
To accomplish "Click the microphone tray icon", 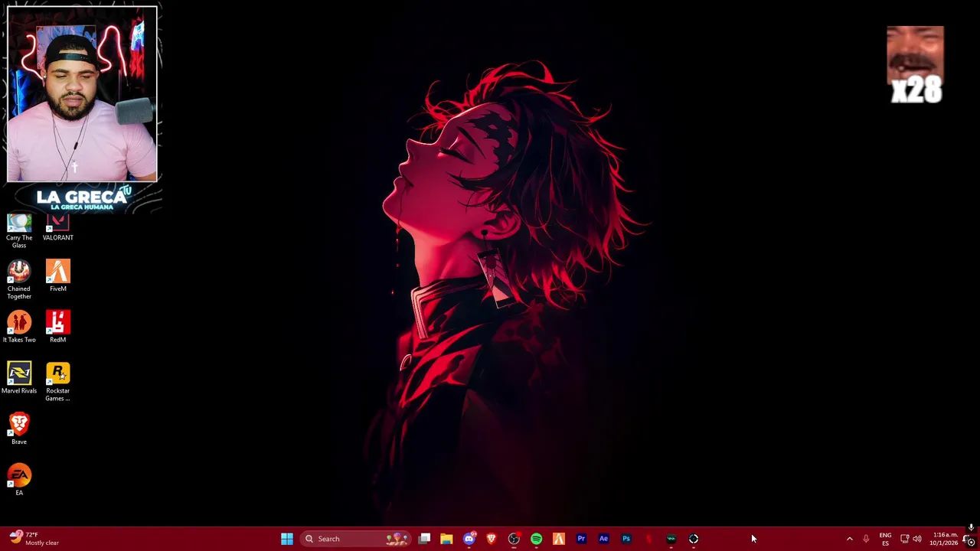I will 866,539.
